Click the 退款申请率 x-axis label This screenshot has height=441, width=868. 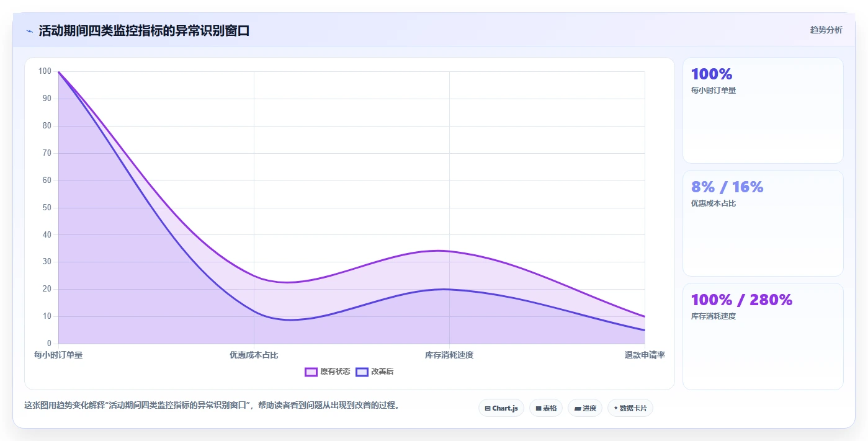645,355
